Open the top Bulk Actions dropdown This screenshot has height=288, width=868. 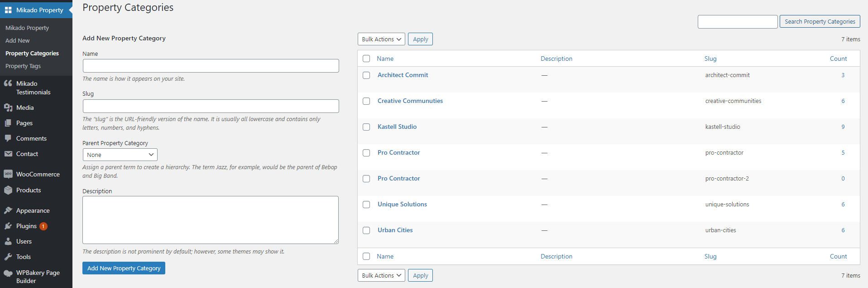click(381, 39)
